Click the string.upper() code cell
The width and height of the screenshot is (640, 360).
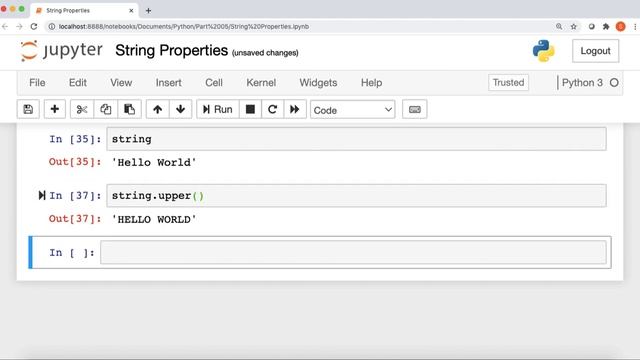pos(356,196)
